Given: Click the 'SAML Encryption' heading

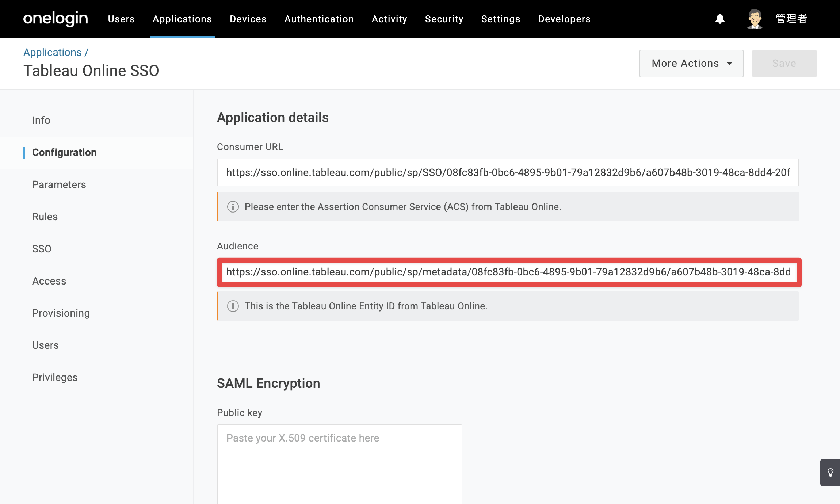Looking at the screenshot, I should (x=268, y=383).
